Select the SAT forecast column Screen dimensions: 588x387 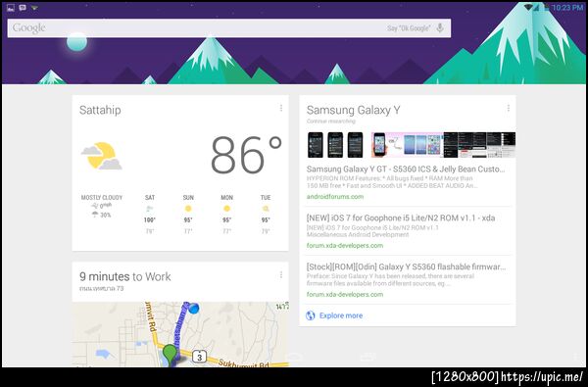(x=150, y=215)
